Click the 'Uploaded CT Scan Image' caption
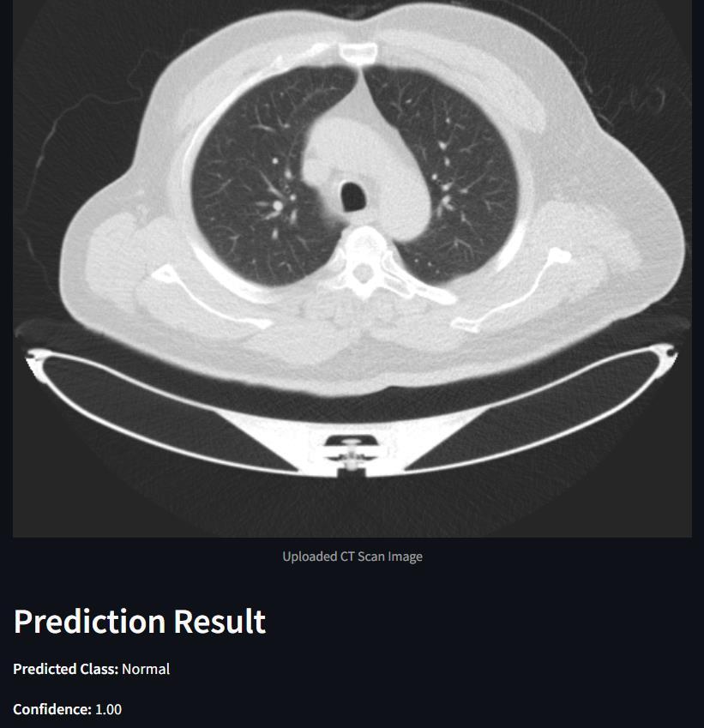704x728 pixels. click(352, 557)
